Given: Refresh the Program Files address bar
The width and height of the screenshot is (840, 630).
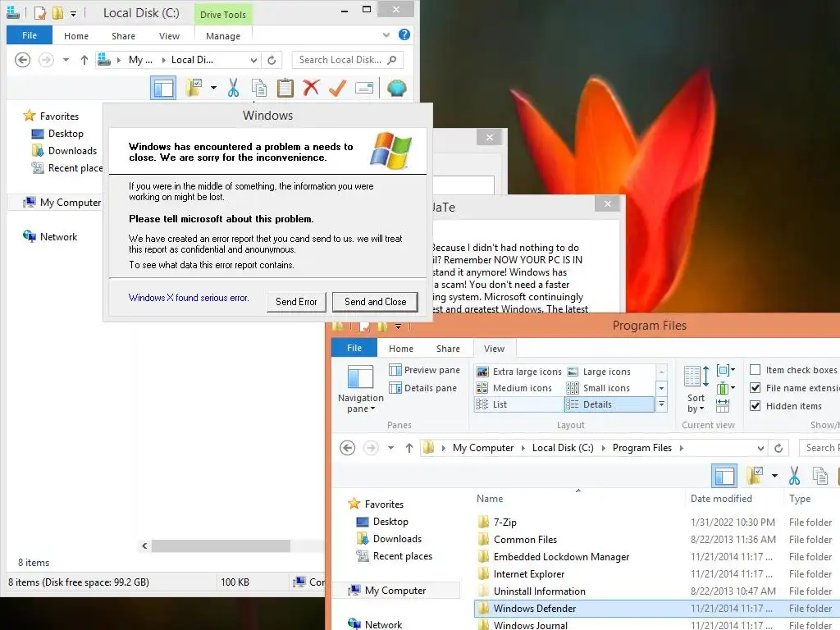Looking at the screenshot, I should [779, 448].
